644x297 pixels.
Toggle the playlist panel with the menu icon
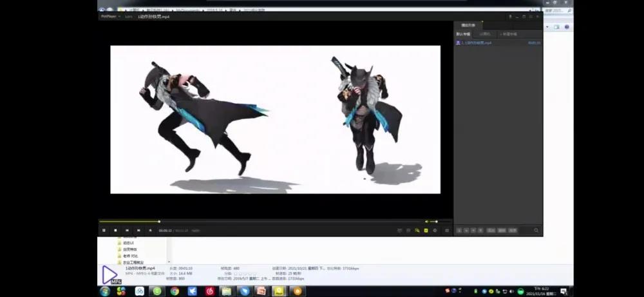[447, 230]
